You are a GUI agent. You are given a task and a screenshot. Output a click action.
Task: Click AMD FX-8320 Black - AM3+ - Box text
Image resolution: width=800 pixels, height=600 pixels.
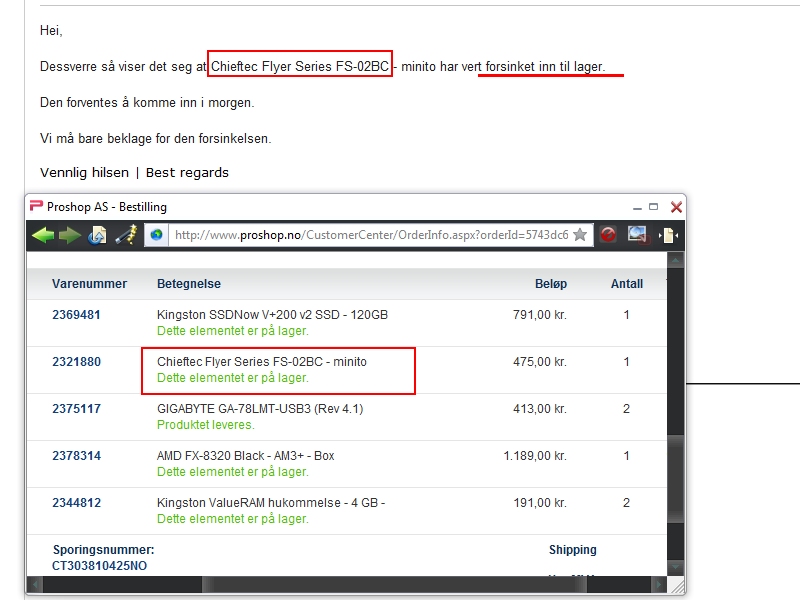pos(245,456)
